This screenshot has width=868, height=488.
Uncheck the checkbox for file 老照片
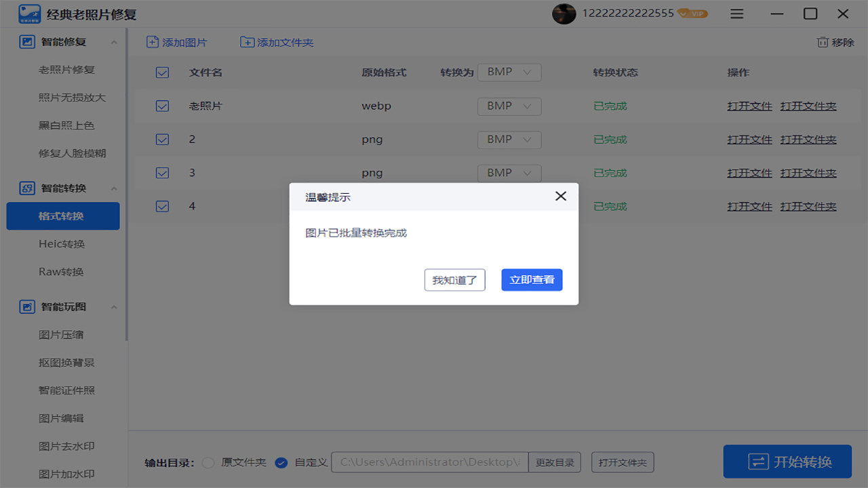point(162,106)
